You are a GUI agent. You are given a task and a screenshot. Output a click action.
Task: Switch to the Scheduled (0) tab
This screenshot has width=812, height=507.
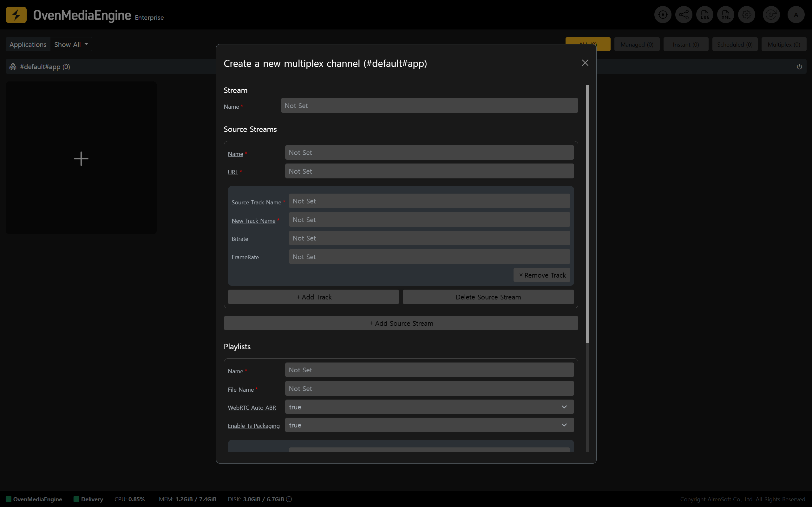coord(735,44)
